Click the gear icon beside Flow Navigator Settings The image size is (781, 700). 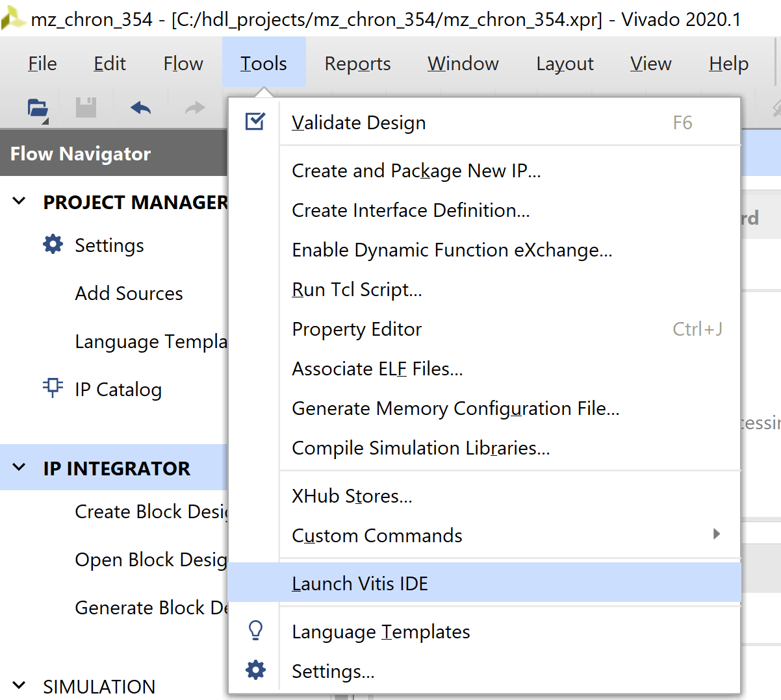click(x=53, y=245)
